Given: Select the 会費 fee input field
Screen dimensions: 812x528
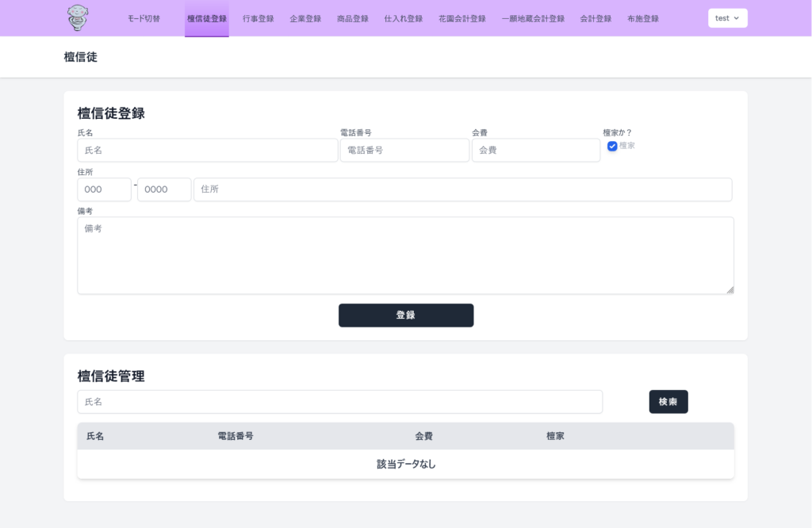Looking at the screenshot, I should tap(536, 150).
